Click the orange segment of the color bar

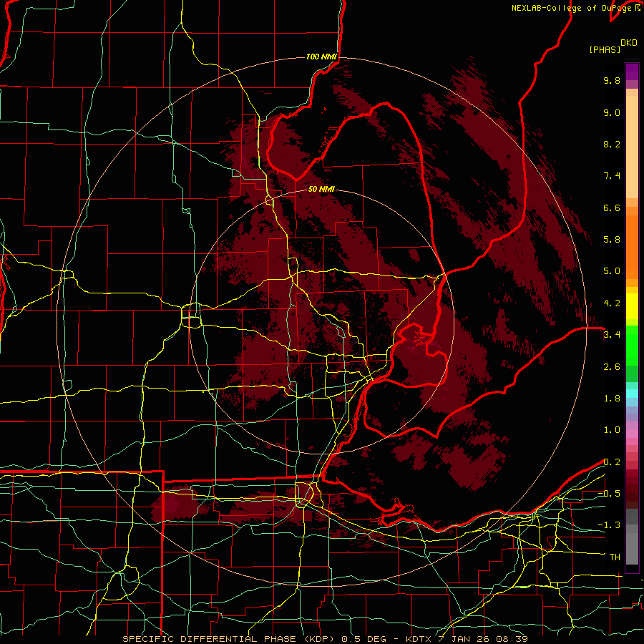[x=632, y=248]
